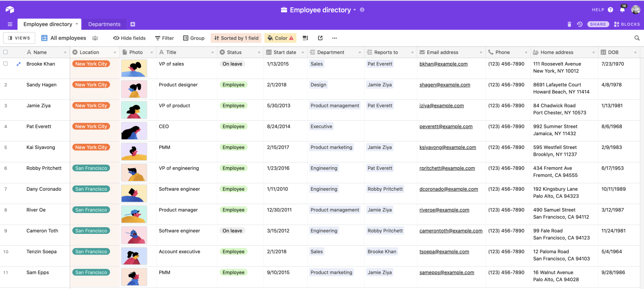Open Employee directory tab dropdown arrow

tap(77, 24)
